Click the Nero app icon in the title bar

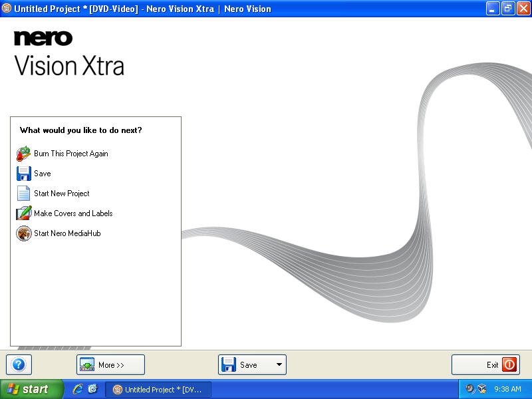7,8
